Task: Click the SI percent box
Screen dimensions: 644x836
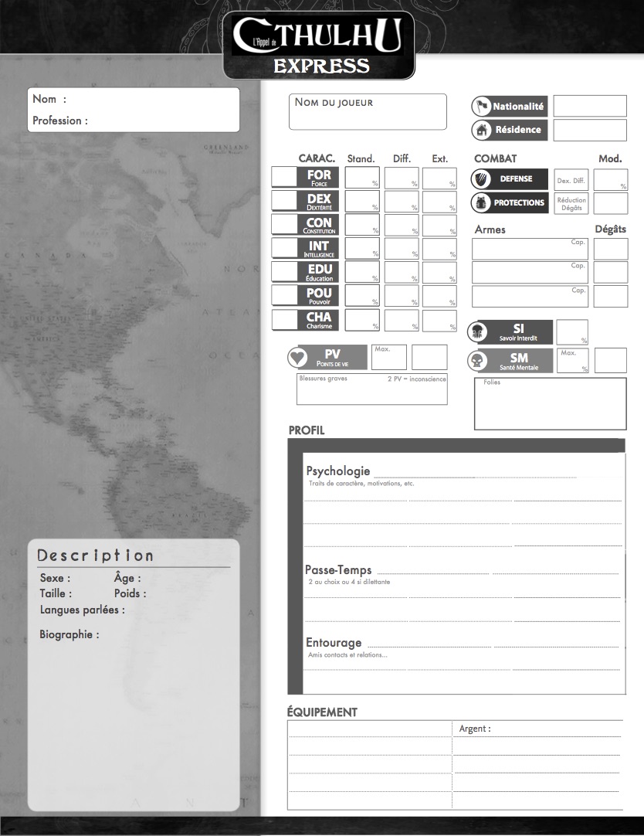Action: [x=572, y=332]
